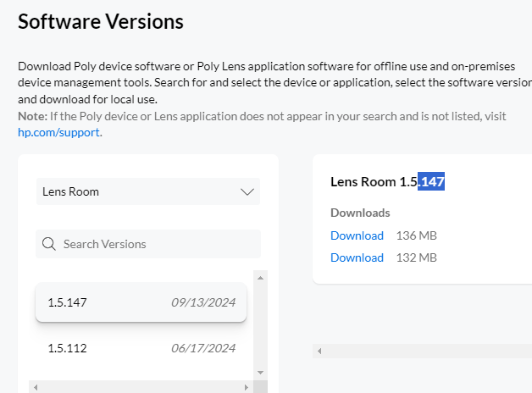Click the Search Versions input field
This screenshot has height=393, width=532.
[148, 244]
